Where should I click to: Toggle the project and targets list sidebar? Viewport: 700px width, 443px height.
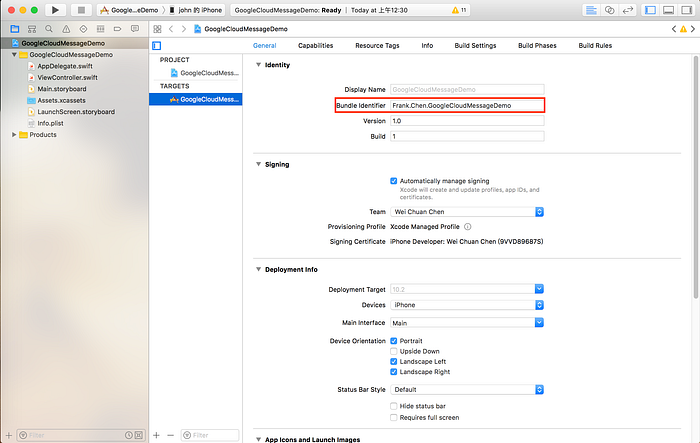pos(157,46)
